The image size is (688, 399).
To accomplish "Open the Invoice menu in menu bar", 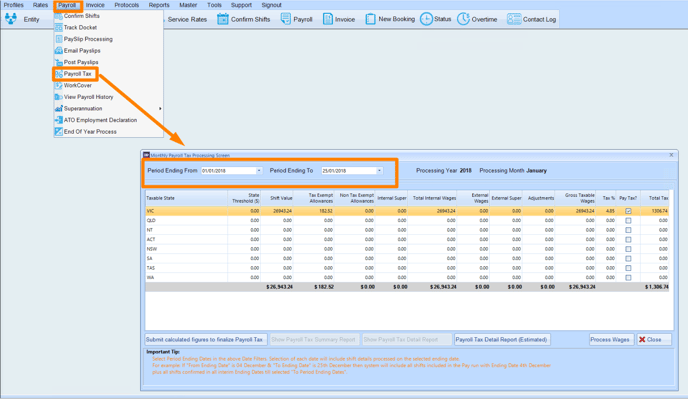I will coord(95,5).
